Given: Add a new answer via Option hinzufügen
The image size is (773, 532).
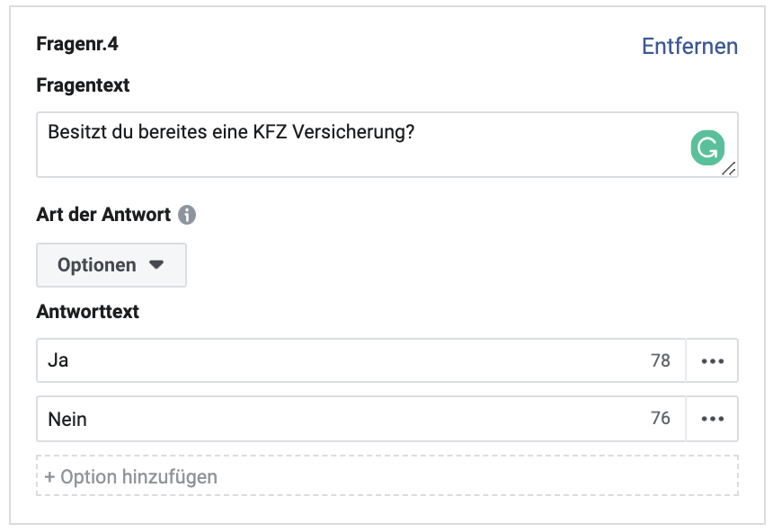Looking at the screenshot, I should 387,475.
